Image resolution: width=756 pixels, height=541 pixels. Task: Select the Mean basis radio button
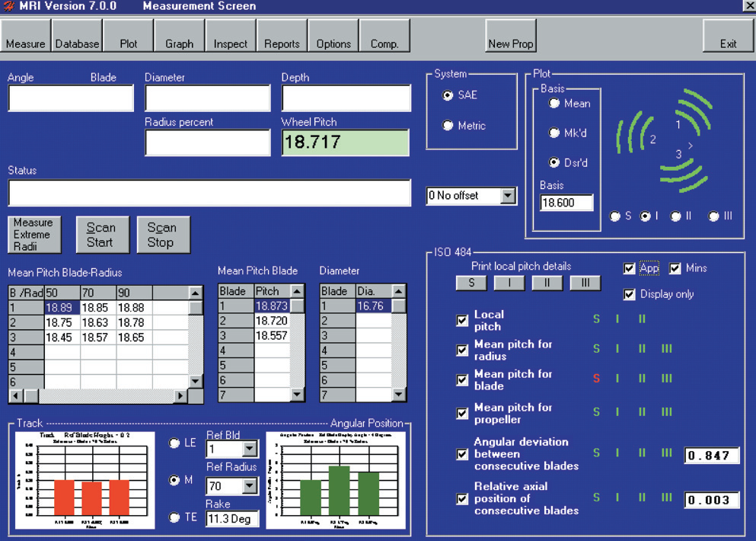coord(554,104)
